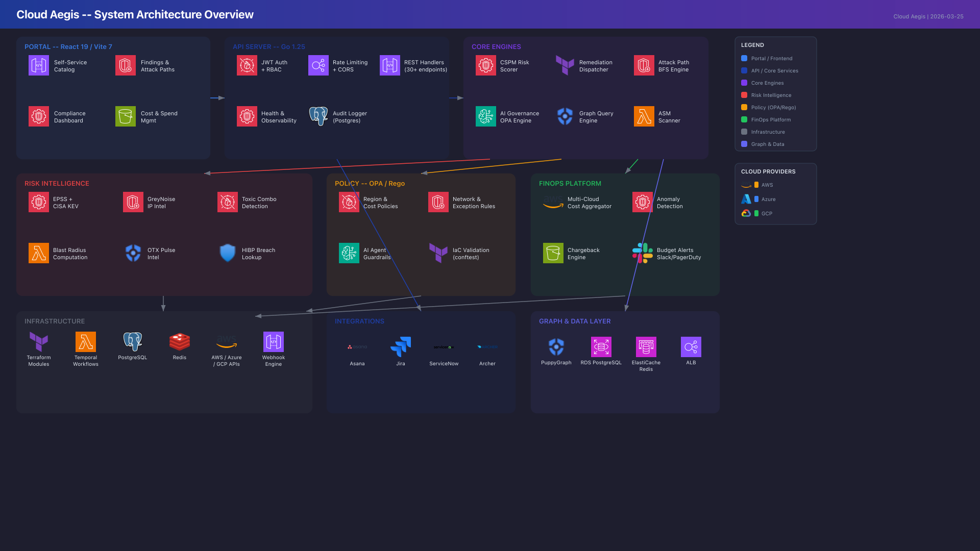Click the Audit Logger Postgres elephant icon
This screenshot has height=551, width=980.
[318, 116]
